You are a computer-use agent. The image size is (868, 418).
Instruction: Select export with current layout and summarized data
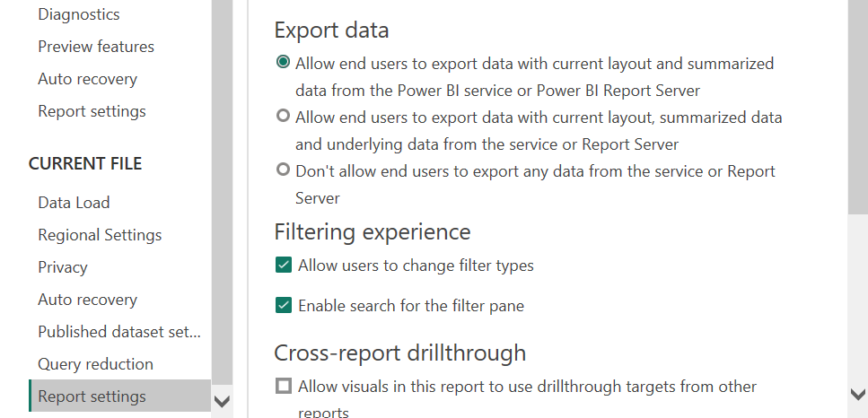coord(283,63)
